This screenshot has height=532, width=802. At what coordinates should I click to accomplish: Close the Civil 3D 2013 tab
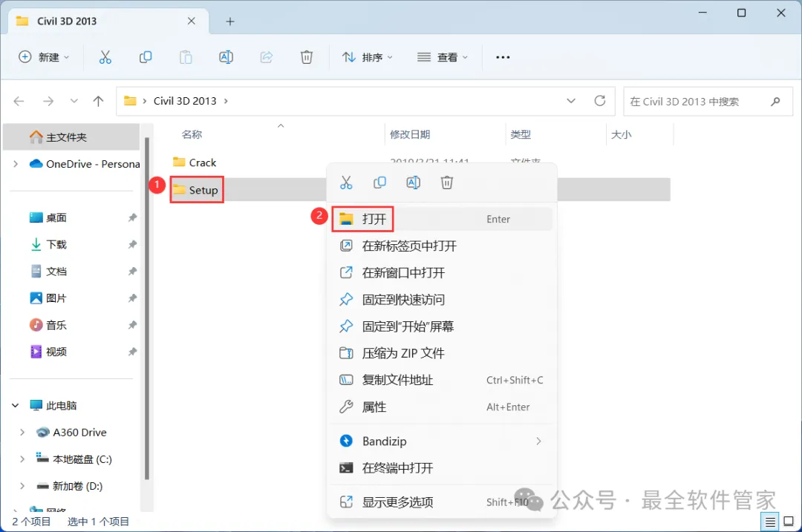pyautogui.click(x=192, y=21)
